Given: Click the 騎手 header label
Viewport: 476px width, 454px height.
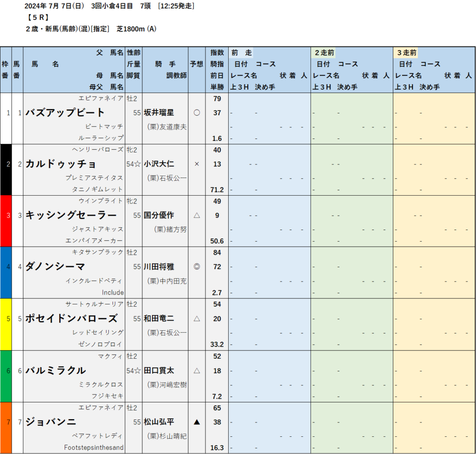Looking at the screenshot, I should pos(165,64).
